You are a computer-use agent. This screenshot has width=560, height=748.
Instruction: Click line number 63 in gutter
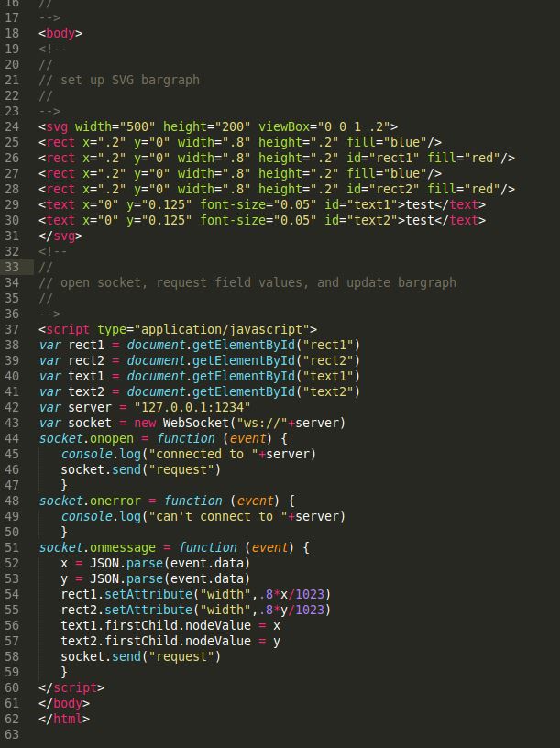12,734
